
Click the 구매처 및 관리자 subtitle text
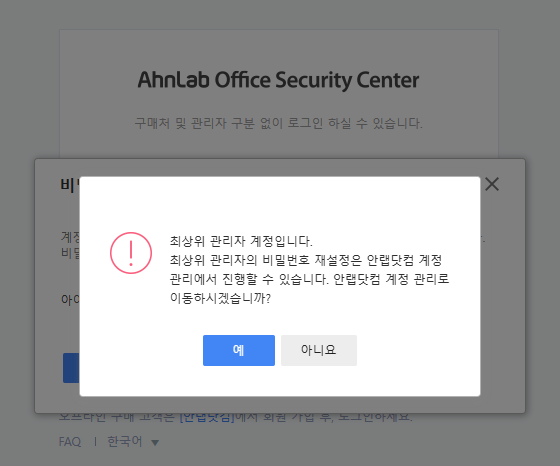(278, 123)
